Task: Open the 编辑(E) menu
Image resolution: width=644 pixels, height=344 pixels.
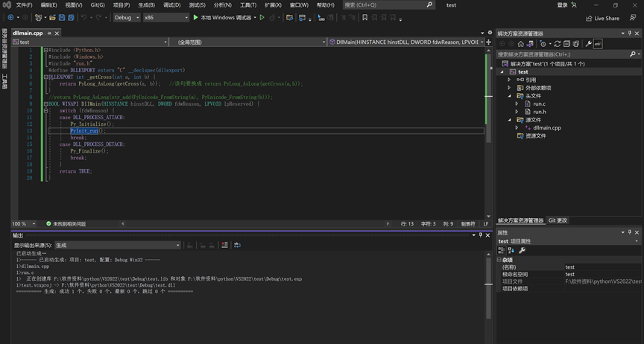Action: [x=48, y=5]
